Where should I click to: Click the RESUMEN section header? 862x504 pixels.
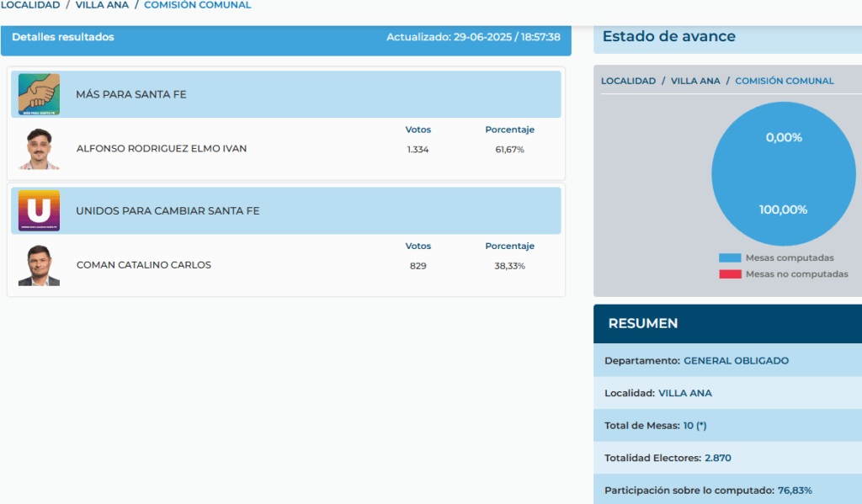643,323
